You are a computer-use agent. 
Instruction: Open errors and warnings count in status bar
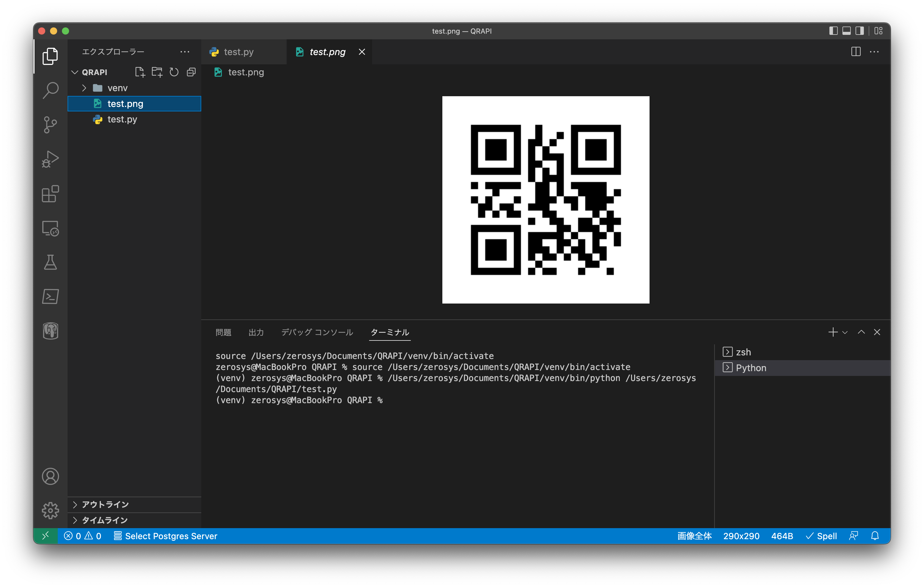pos(82,536)
